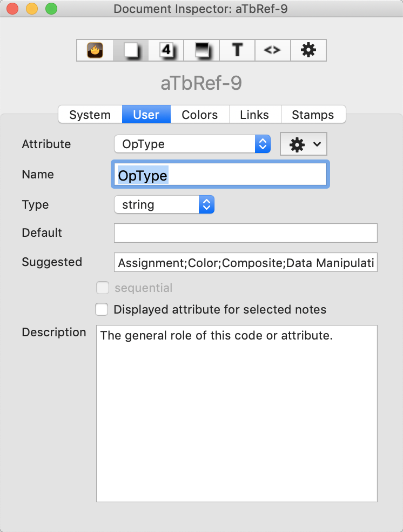Image resolution: width=403 pixels, height=532 pixels.
Task: Open the Stamps tab
Action: (313, 115)
